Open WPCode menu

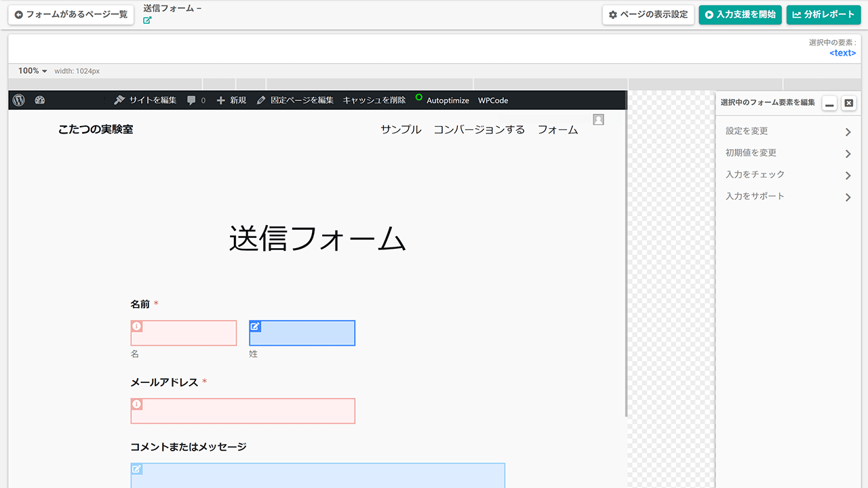493,100
